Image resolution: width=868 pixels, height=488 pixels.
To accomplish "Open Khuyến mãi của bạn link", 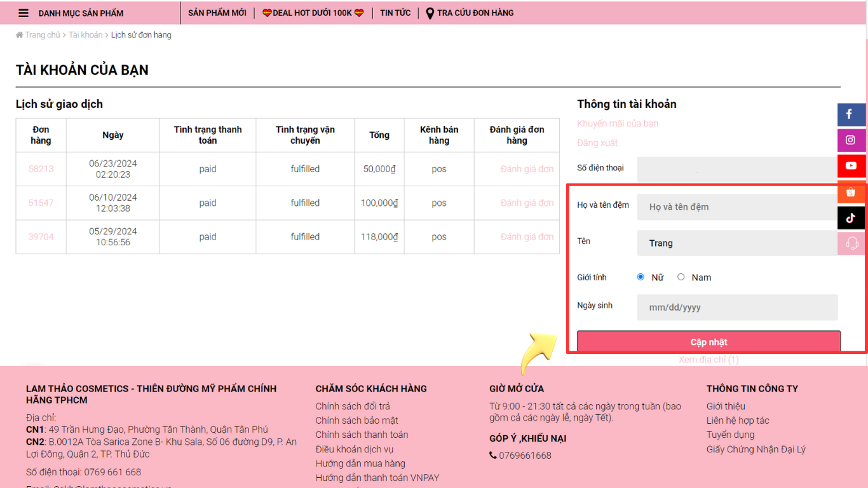I will (x=618, y=123).
